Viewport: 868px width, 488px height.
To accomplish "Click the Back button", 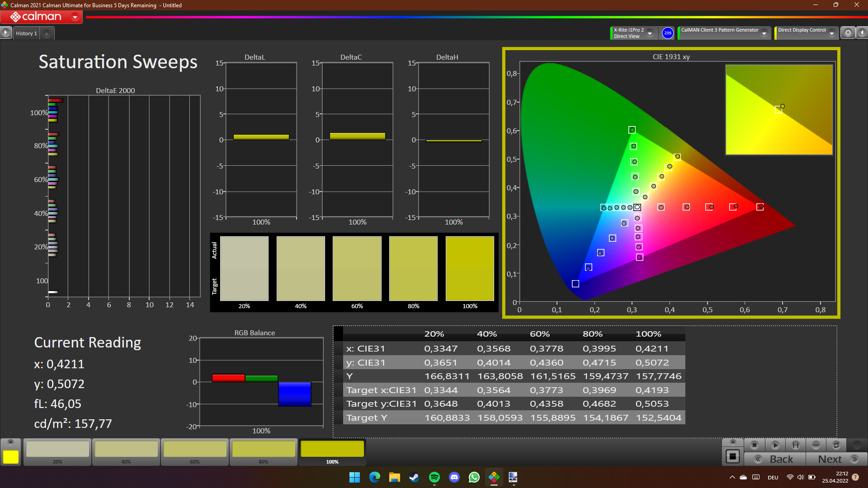I will click(x=775, y=459).
